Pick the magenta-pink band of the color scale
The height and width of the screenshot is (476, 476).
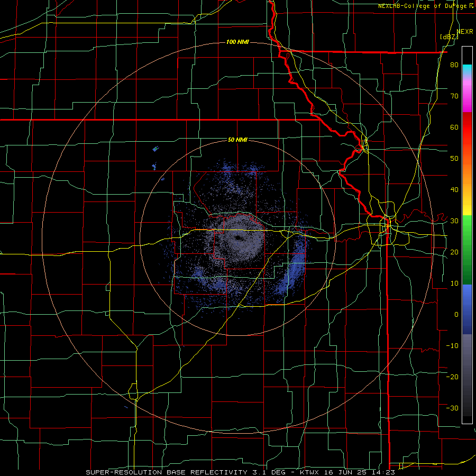(467, 94)
